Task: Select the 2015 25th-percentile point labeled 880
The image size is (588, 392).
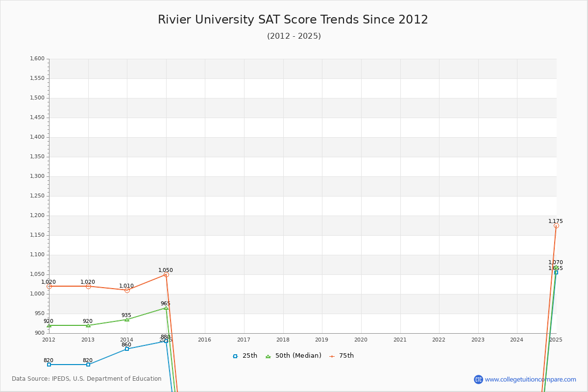Action: (166, 341)
